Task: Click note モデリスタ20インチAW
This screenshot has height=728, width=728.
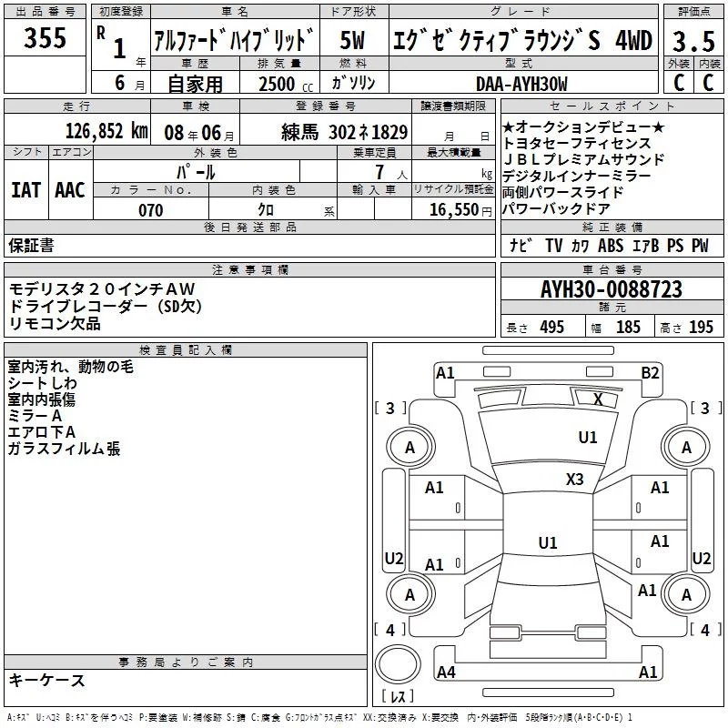Action: 102,288
